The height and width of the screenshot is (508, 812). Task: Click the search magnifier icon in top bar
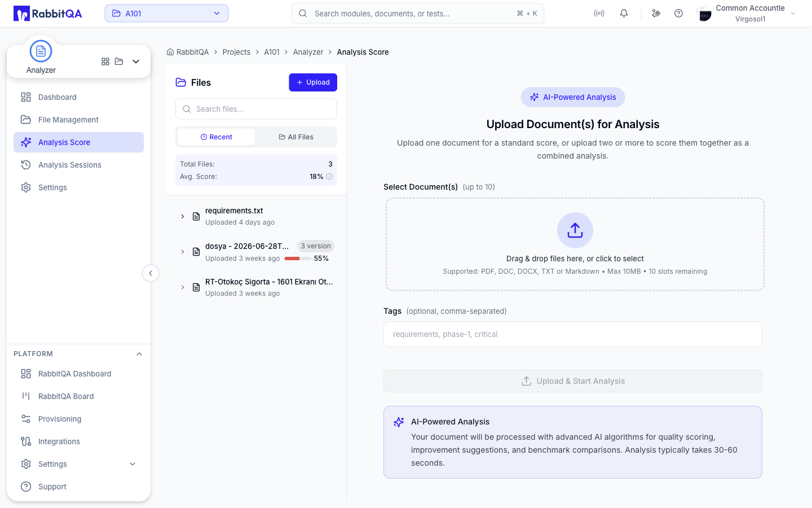pos(303,14)
